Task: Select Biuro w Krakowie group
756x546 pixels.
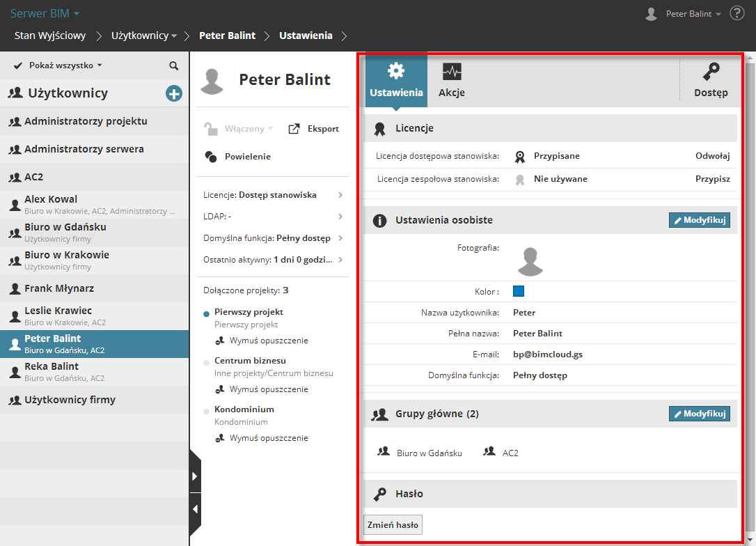Action: coord(95,260)
